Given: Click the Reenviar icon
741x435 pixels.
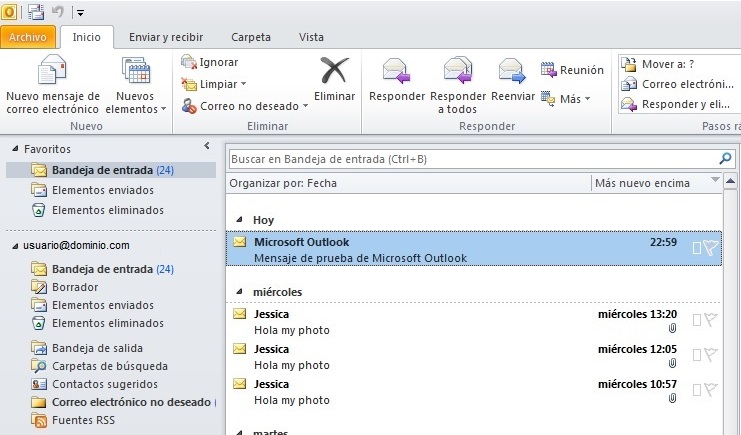Looking at the screenshot, I should [x=513, y=71].
